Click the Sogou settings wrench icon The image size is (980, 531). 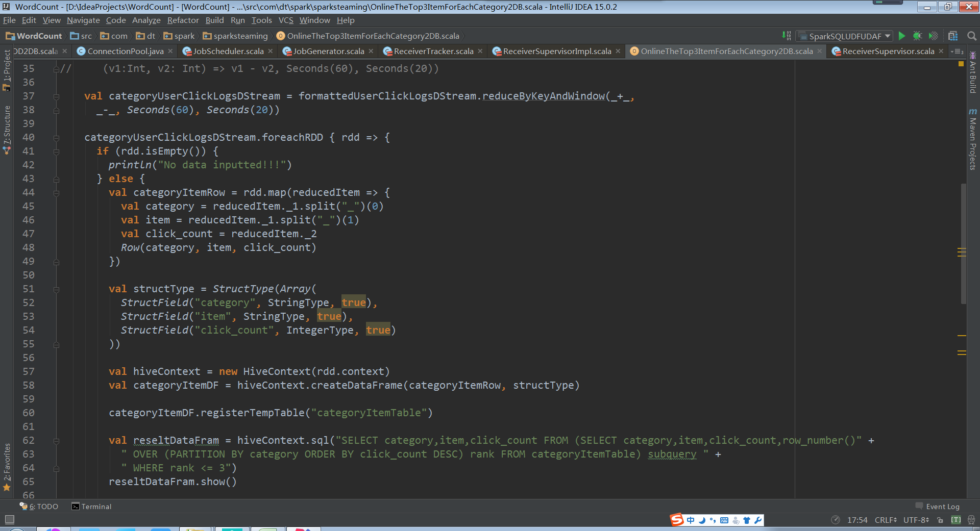758,520
